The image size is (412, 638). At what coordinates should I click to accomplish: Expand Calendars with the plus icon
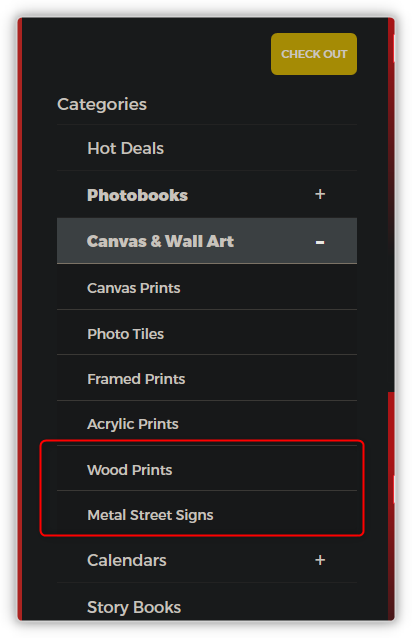(320, 560)
